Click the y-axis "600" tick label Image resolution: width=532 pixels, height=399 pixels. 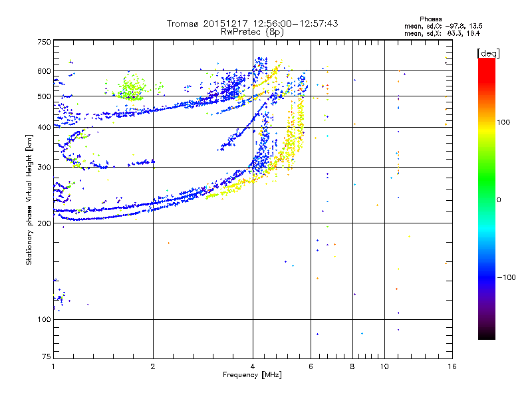44,71
